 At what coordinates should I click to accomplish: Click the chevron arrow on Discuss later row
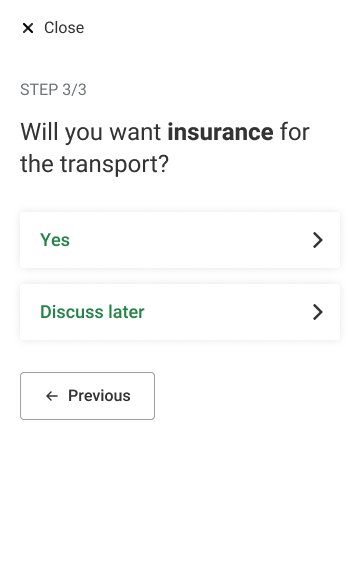[x=318, y=312]
